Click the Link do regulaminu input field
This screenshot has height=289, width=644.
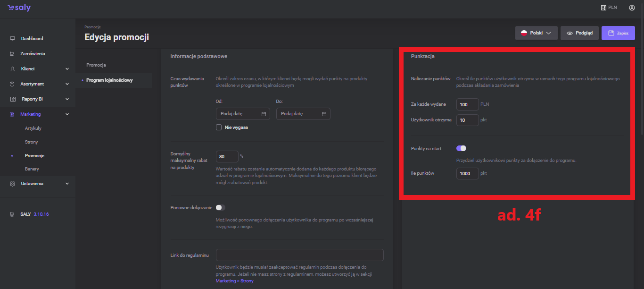pos(299,255)
